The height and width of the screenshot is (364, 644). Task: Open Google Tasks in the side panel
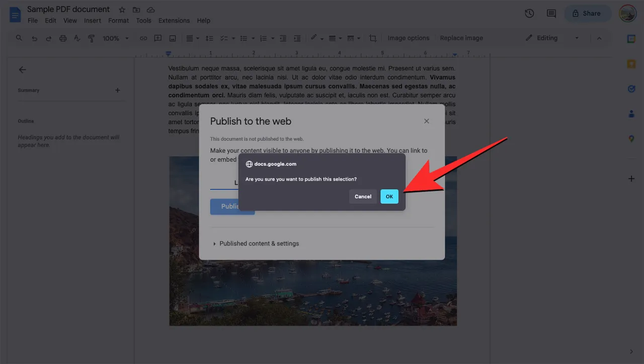click(631, 89)
